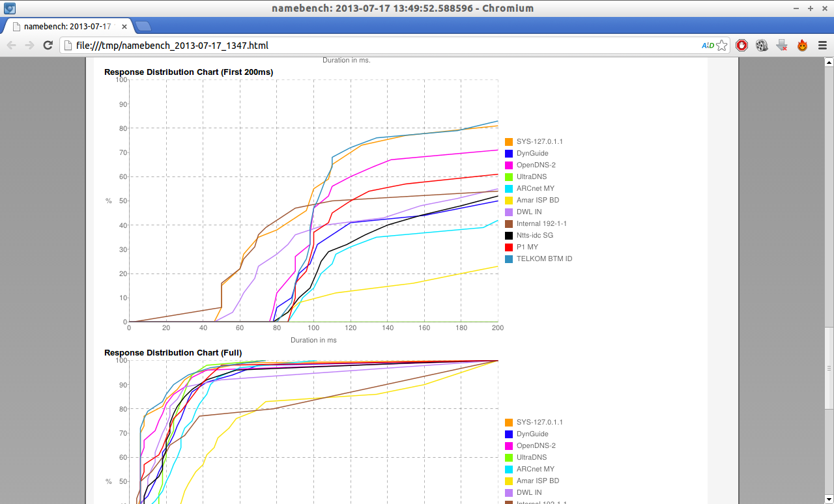Click the black Ntts-idc SG swatch in 200ms legend

pos(509,235)
